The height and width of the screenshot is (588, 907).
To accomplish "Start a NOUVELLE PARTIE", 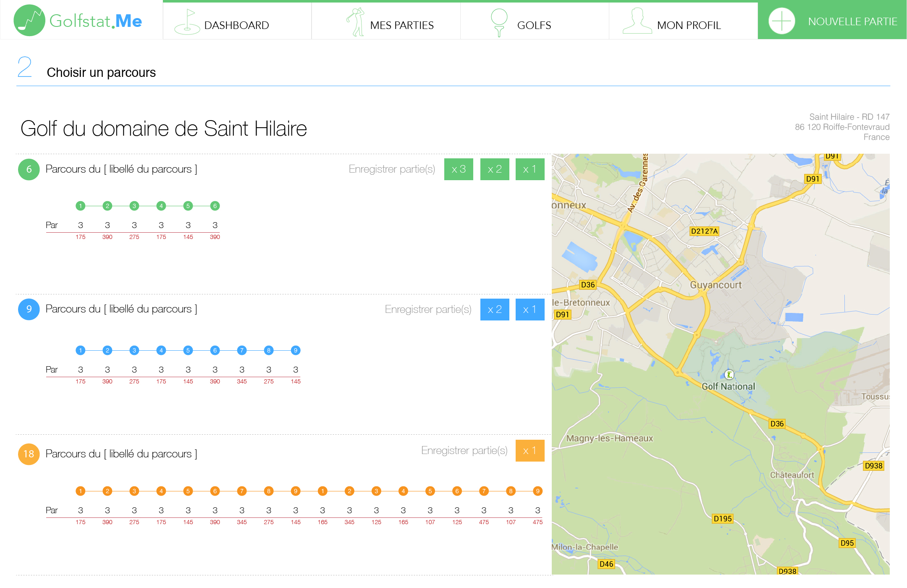I will point(832,20).
